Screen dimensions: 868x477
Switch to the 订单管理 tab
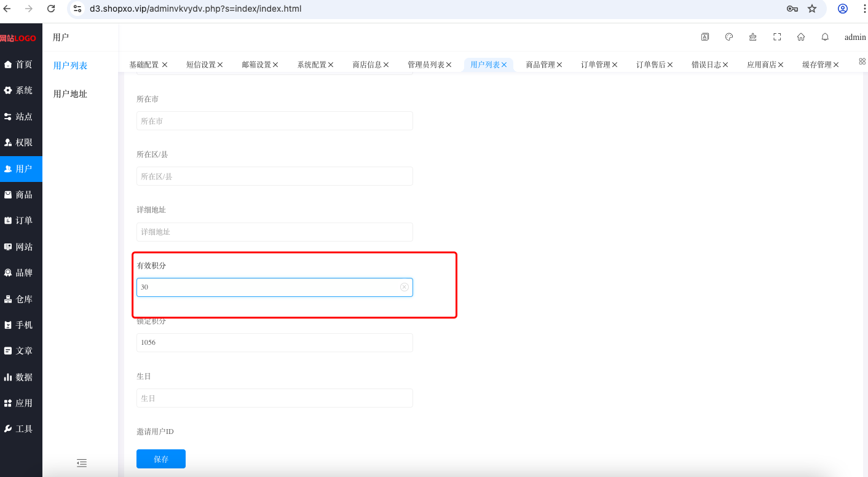click(x=596, y=65)
